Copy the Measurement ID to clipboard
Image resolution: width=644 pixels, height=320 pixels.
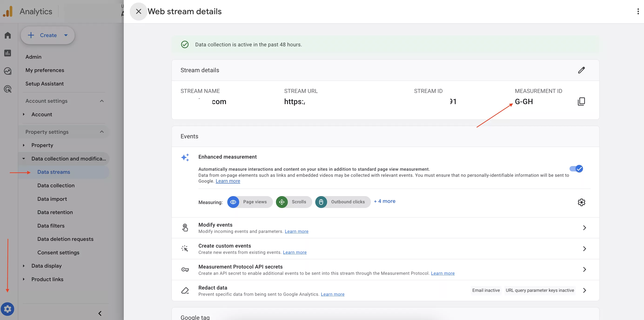[x=581, y=101]
